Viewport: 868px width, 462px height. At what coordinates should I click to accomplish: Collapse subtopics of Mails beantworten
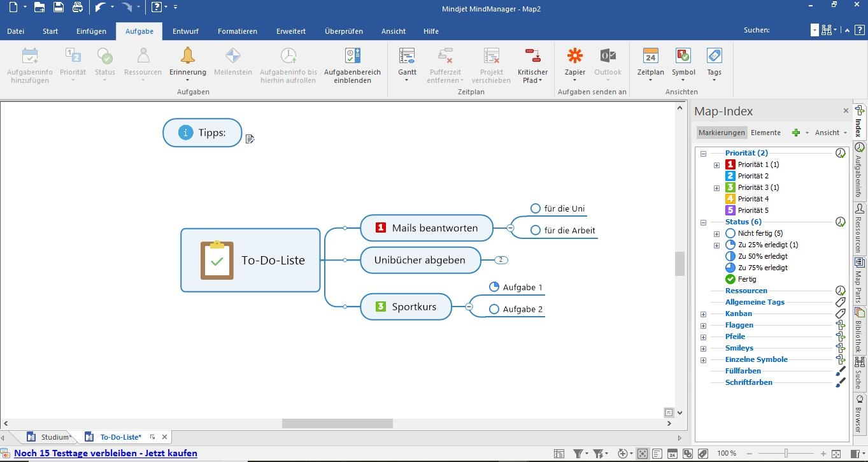click(x=510, y=227)
